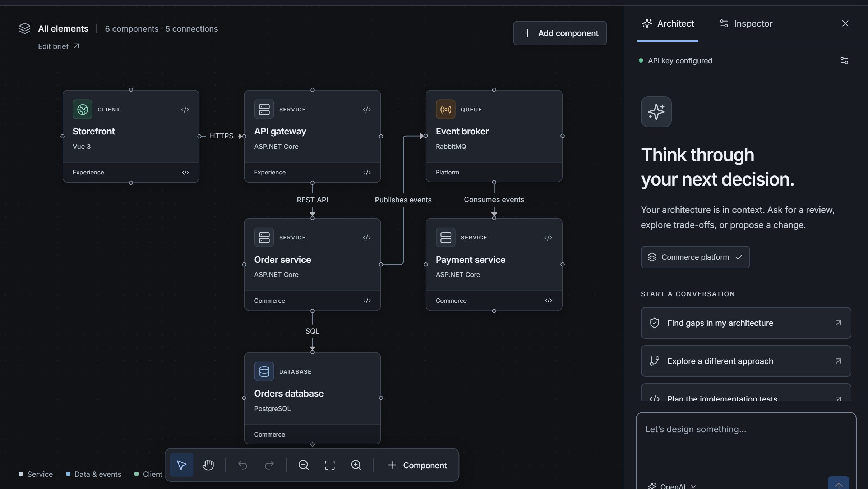Click code icon in Payment service header

pyautogui.click(x=548, y=238)
